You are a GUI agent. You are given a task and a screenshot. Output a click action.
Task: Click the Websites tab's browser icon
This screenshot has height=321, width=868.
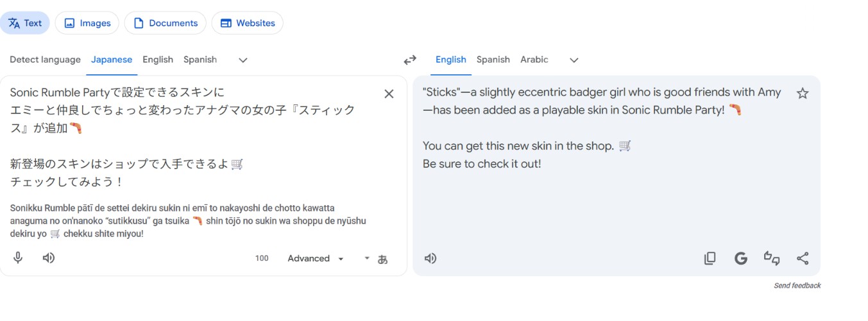[226, 23]
